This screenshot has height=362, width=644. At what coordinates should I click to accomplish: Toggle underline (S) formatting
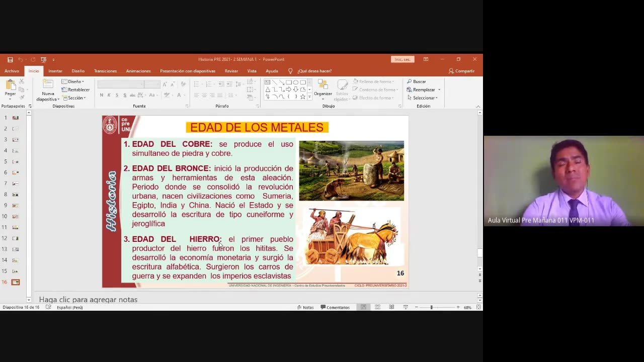[117, 95]
